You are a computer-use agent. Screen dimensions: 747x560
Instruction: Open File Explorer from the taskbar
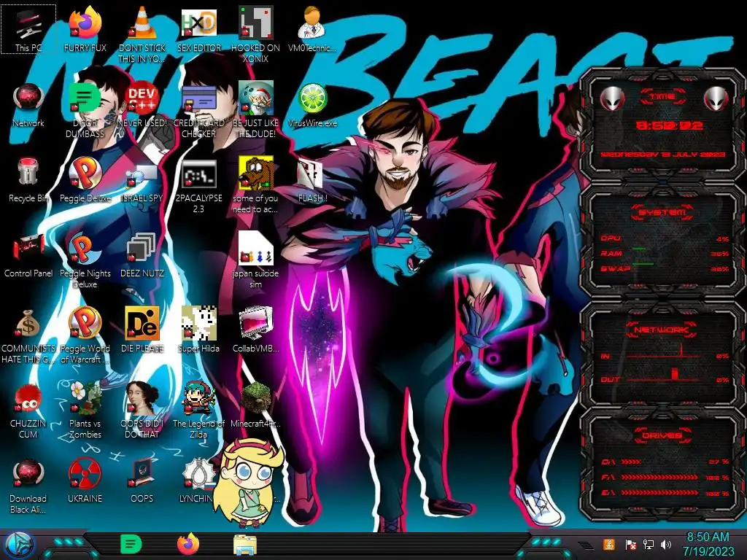tap(245, 545)
